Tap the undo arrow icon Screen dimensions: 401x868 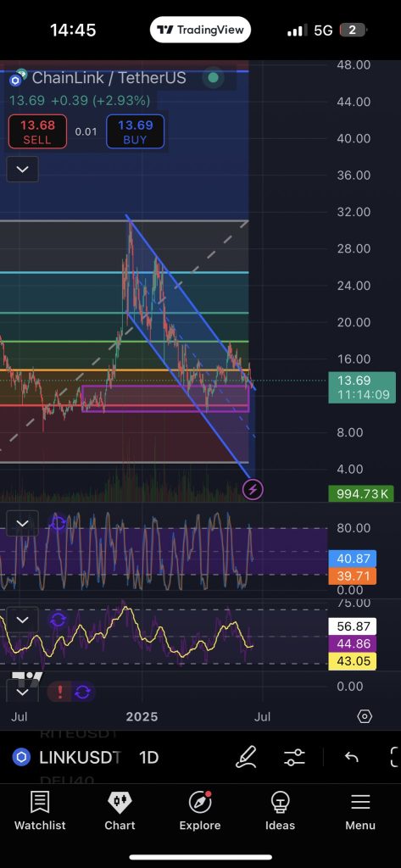(352, 757)
